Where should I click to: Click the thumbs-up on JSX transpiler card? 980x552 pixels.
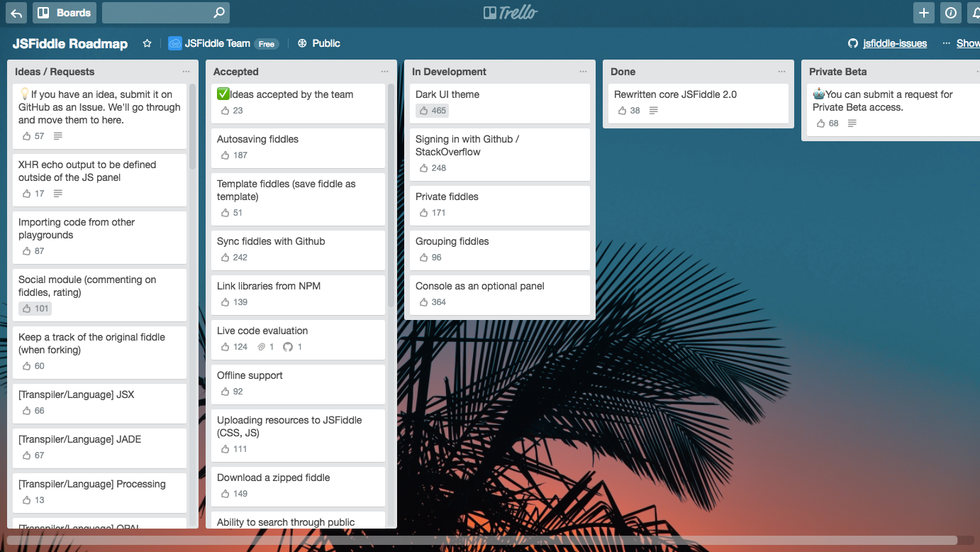click(x=27, y=411)
